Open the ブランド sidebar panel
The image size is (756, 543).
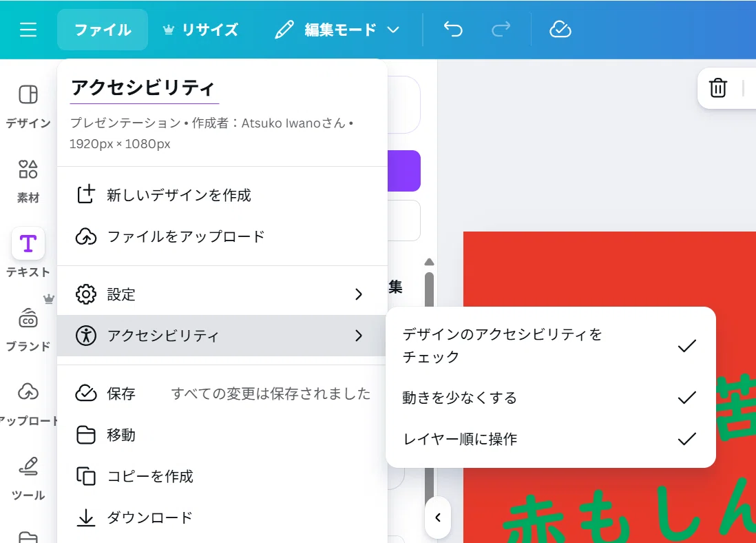click(28, 329)
